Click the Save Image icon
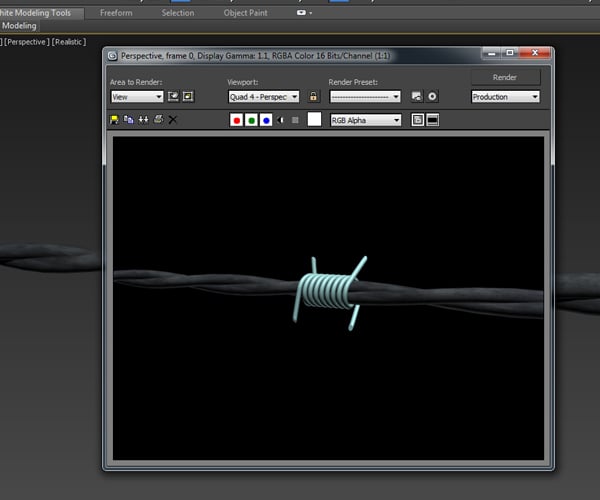 (114, 120)
